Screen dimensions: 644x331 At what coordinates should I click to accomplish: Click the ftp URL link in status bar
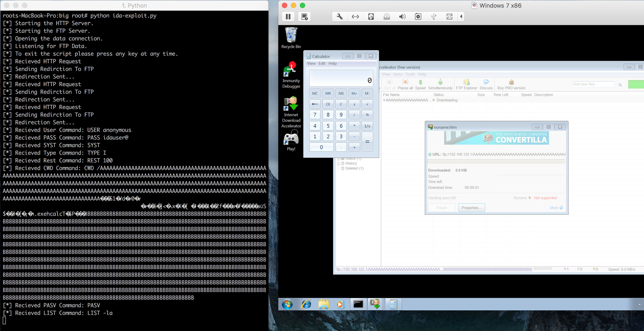(x=434, y=269)
